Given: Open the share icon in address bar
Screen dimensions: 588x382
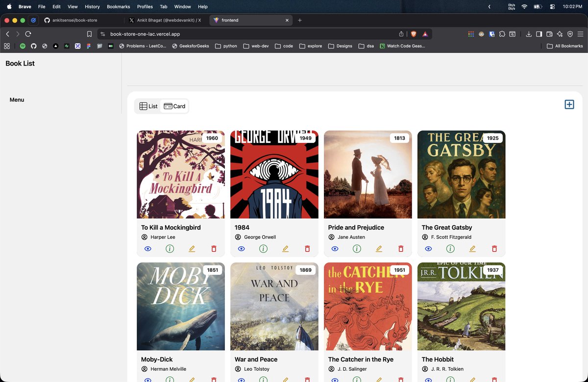Looking at the screenshot, I should click(x=401, y=34).
